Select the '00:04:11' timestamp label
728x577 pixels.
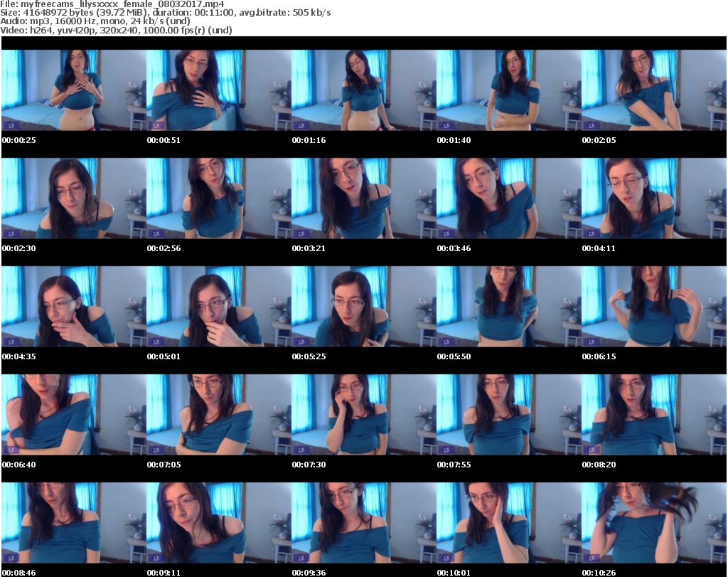click(599, 248)
